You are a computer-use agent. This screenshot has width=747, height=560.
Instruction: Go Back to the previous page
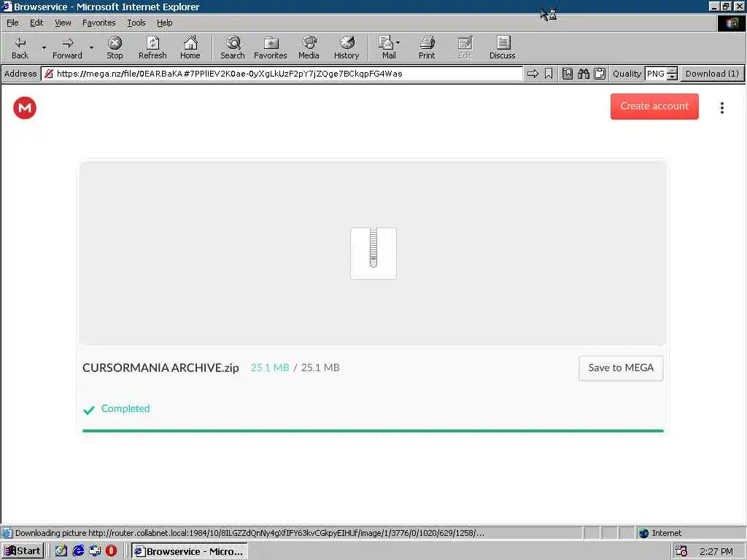tap(20, 47)
